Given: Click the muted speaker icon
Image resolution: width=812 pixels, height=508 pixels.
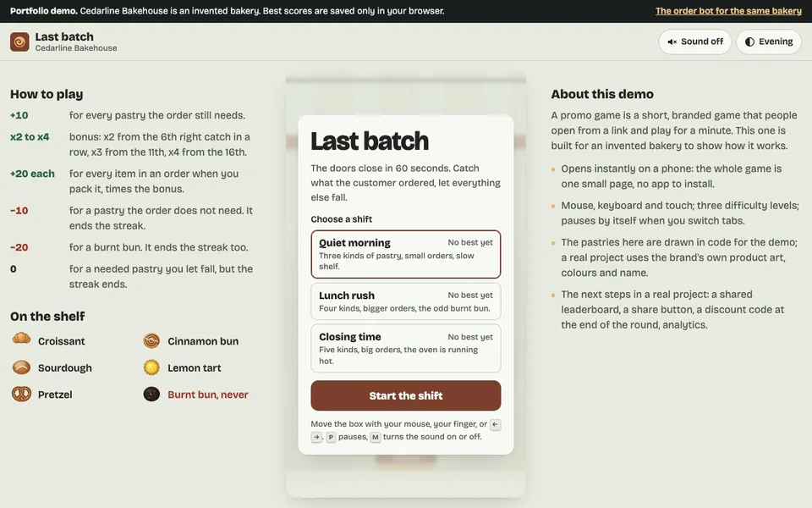Looking at the screenshot, I should [672, 42].
